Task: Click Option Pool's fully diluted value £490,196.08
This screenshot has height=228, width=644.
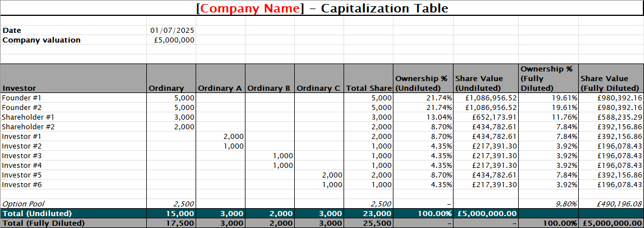Action: (611, 204)
